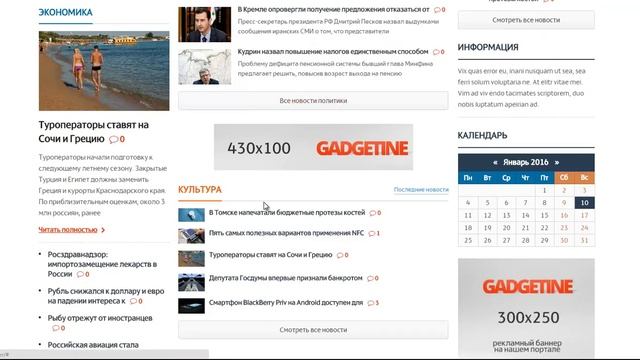Open thumbnail for Туроператоры item in Культура list
Viewport: 640px width, 360px height.
click(x=191, y=258)
